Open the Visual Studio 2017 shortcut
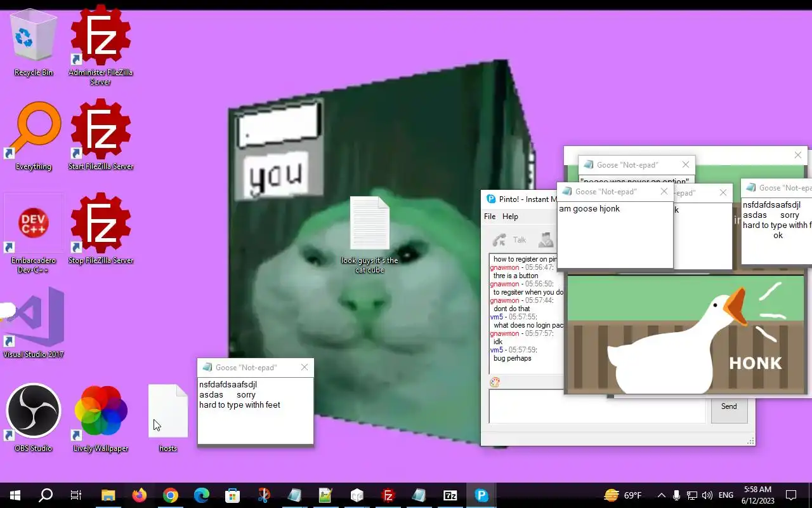The width and height of the screenshot is (812, 508). (x=34, y=323)
